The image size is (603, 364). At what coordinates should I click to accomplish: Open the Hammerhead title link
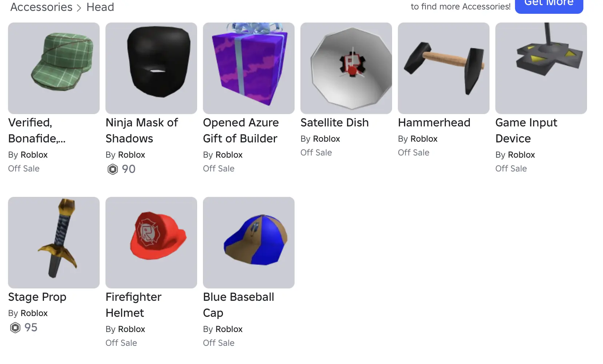click(x=434, y=123)
